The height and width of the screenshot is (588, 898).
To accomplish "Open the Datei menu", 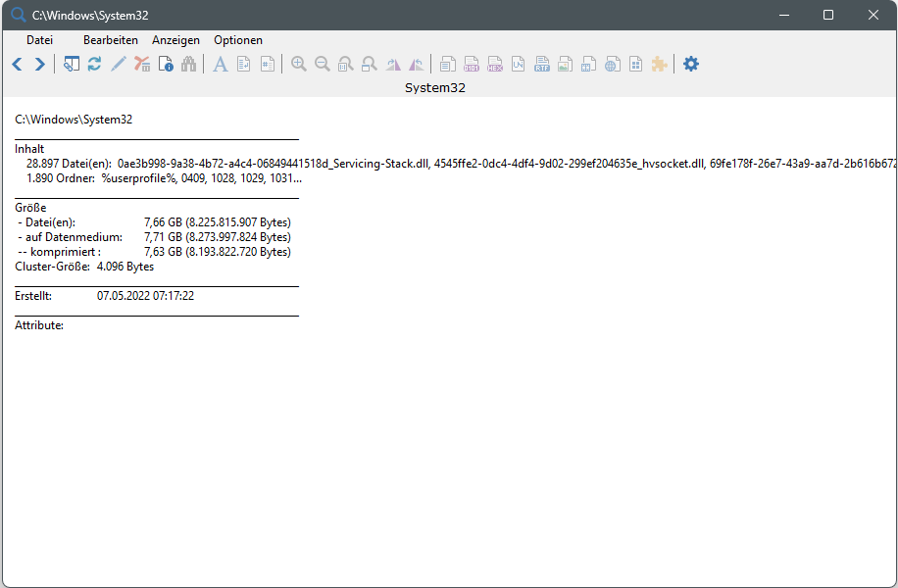I will pos(39,40).
